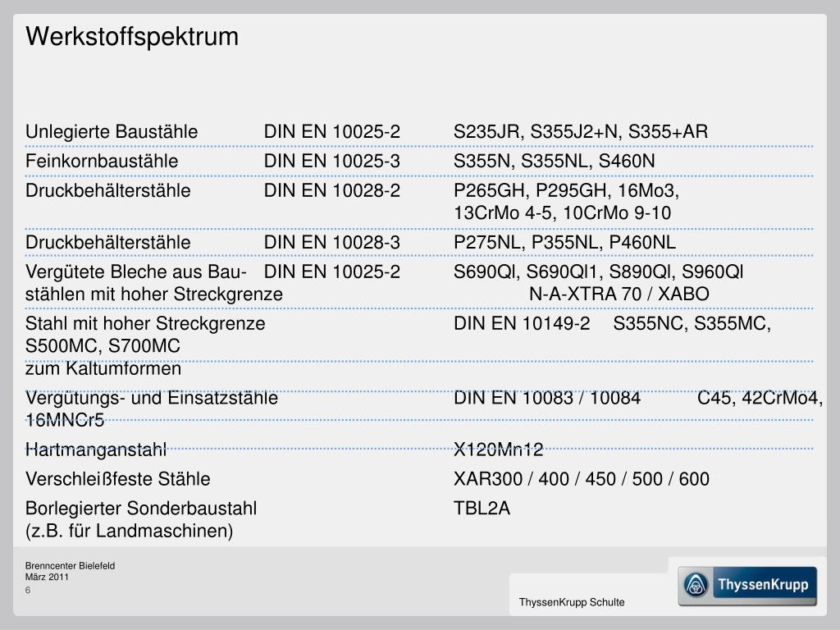Click '13CrMo 4-5, 10CrMo 9-10' line

pos(563,213)
